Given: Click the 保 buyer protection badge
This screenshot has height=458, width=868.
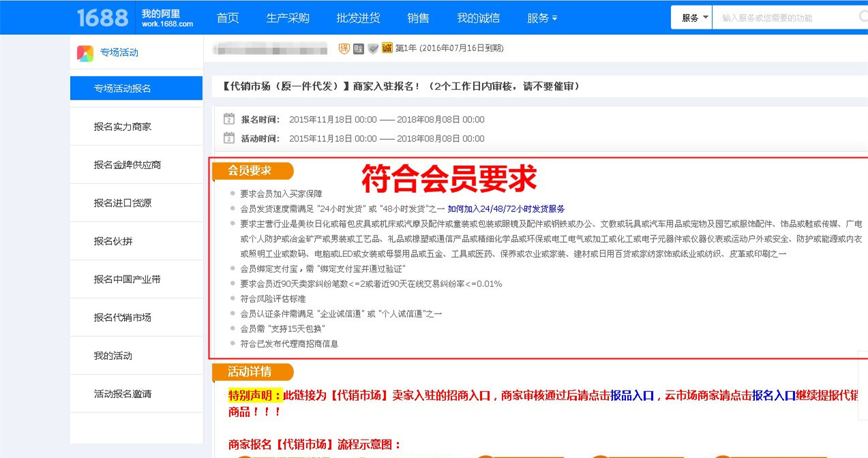Looking at the screenshot, I should tap(344, 48).
